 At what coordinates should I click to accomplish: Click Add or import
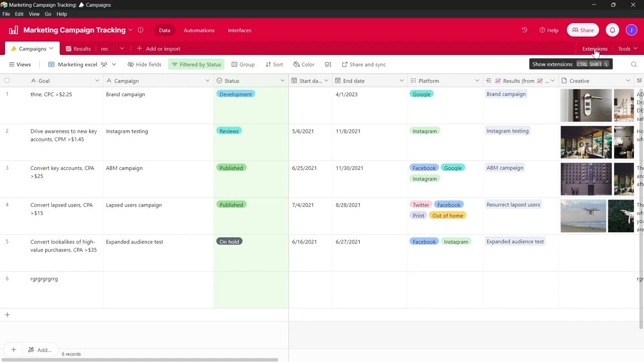click(x=158, y=49)
